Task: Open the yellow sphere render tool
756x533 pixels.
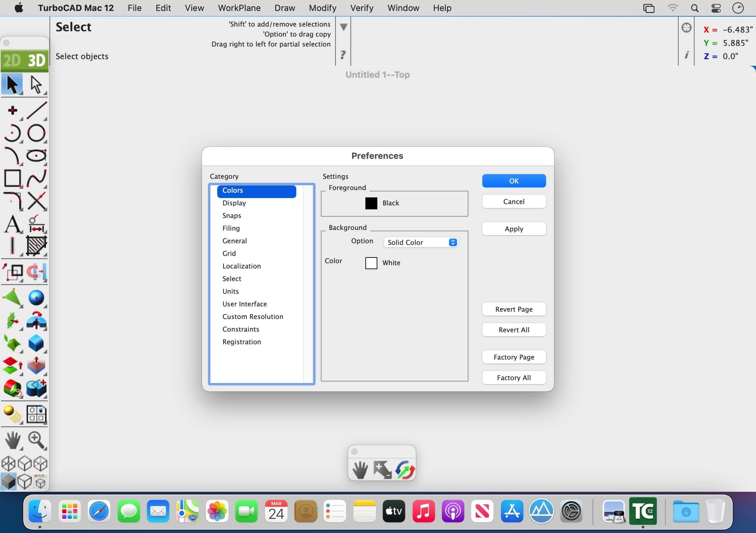Action: point(12,414)
